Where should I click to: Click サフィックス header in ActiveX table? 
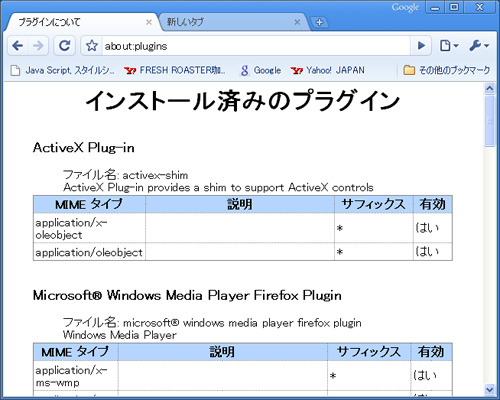[374, 204]
